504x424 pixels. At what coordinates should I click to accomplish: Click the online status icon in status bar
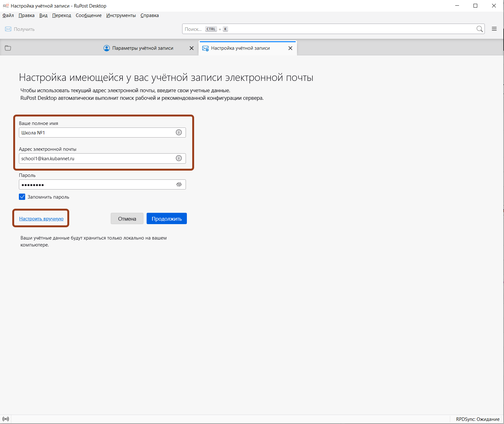pos(6,419)
